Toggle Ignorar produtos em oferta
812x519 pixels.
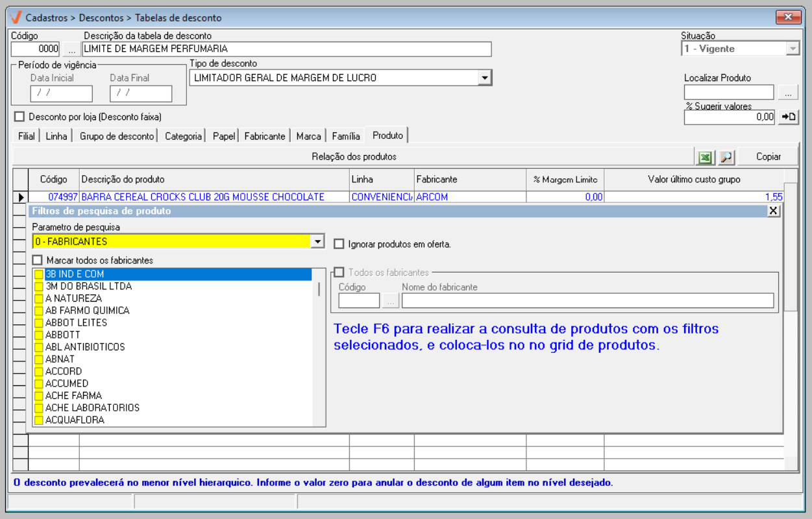click(339, 245)
